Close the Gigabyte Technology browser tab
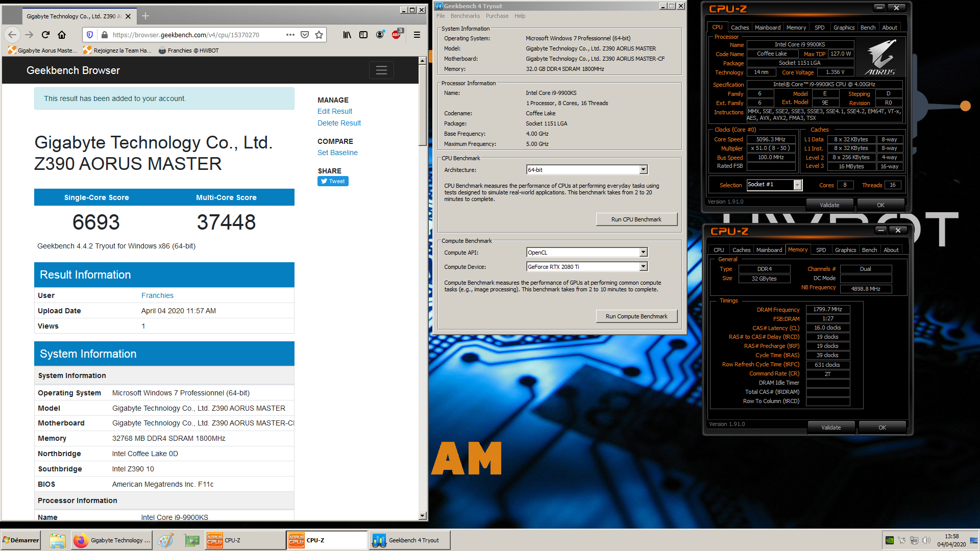Viewport: 980px width, 551px height. 128,16
